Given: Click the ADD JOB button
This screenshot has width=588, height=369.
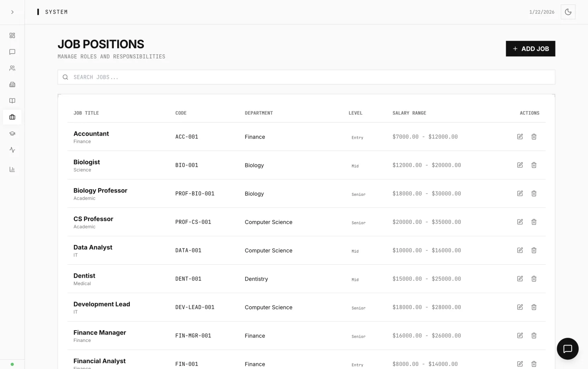Looking at the screenshot, I should coord(530,49).
